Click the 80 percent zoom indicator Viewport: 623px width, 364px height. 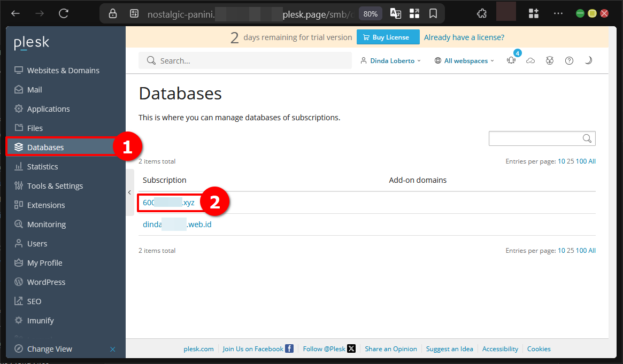[370, 13]
